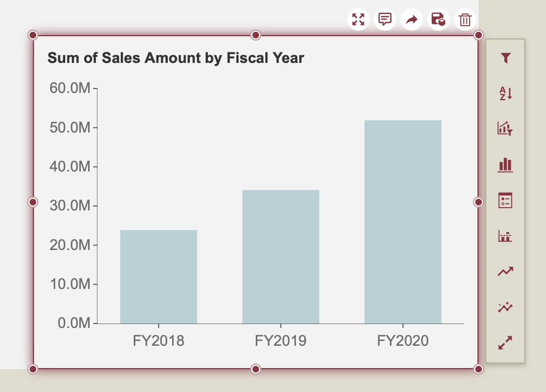Image resolution: width=546 pixels, height=392 pixels.
Task: Click the share arrow icon
Action: [411, 20]
